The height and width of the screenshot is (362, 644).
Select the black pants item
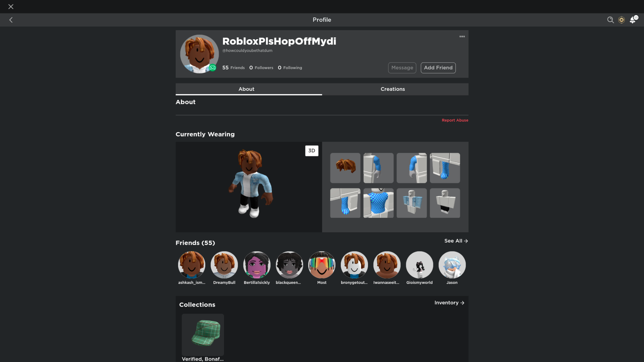tap(445, 203)
